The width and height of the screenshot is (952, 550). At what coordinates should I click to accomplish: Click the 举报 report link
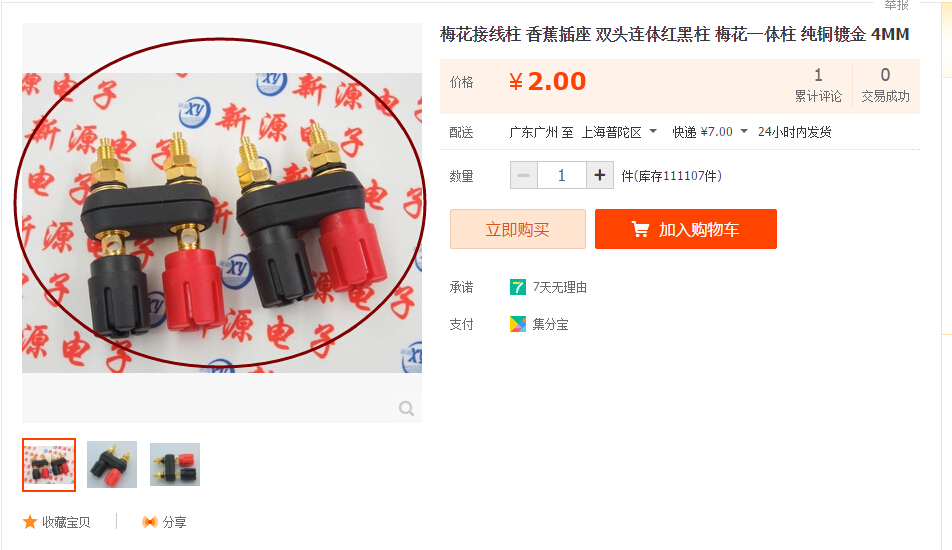click(x=896, y=5)
